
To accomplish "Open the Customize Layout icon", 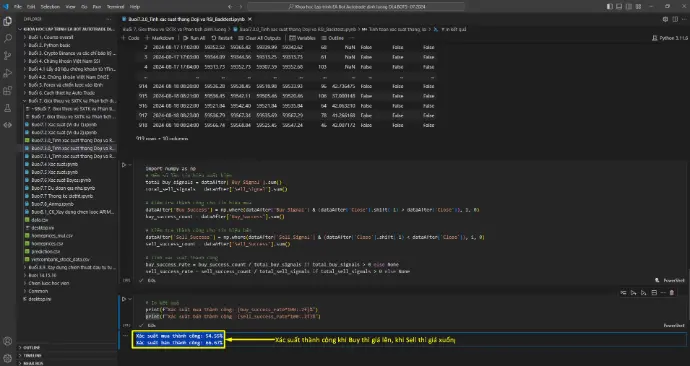I will pos(639,7).
